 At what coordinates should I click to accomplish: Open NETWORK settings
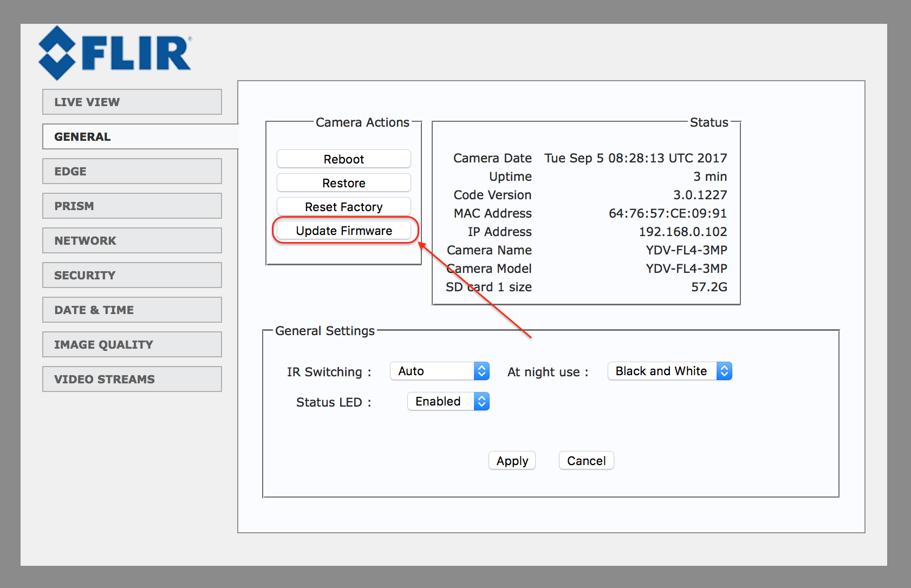coord(132,240)
